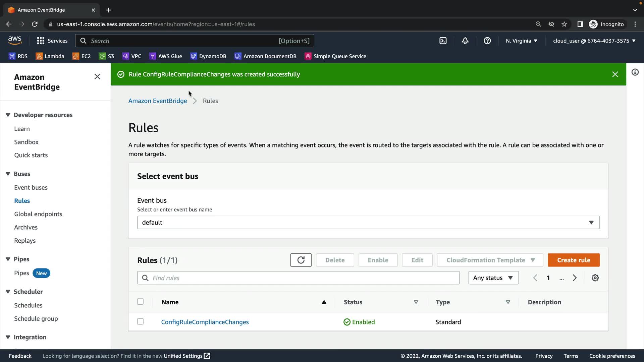Open DynamoDB favorites shortcut
This screenshot has height=362, width=644.
(208, 56)
